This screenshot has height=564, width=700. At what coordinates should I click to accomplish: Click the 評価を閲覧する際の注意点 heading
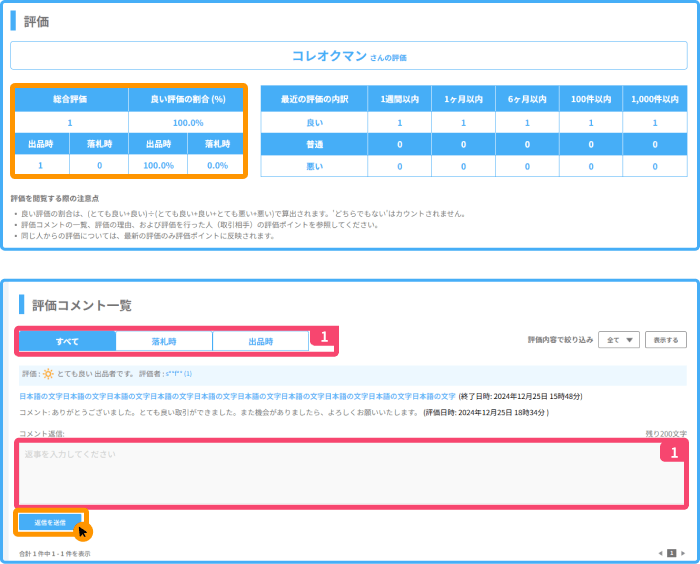(x=55, y=198)
